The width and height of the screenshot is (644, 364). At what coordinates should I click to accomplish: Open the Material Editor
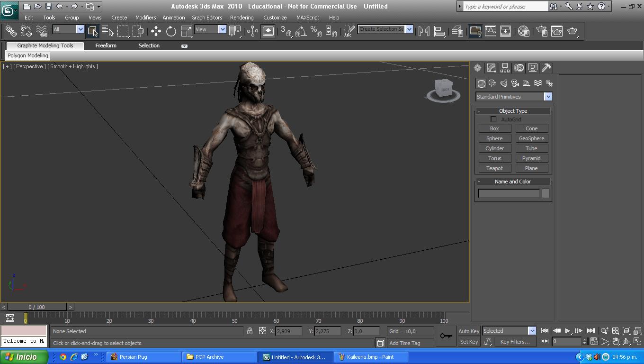click(523, 31)
